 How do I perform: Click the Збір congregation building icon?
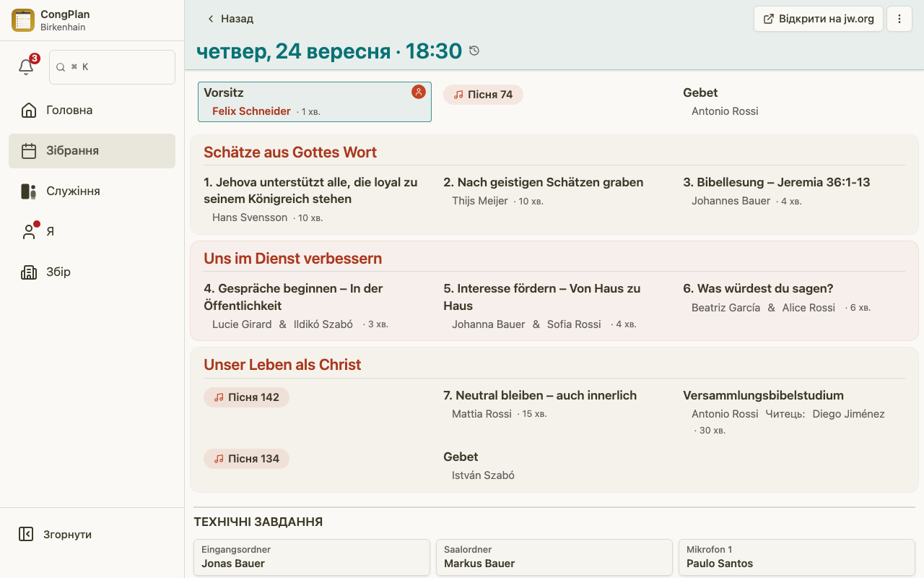pos(29,272)
